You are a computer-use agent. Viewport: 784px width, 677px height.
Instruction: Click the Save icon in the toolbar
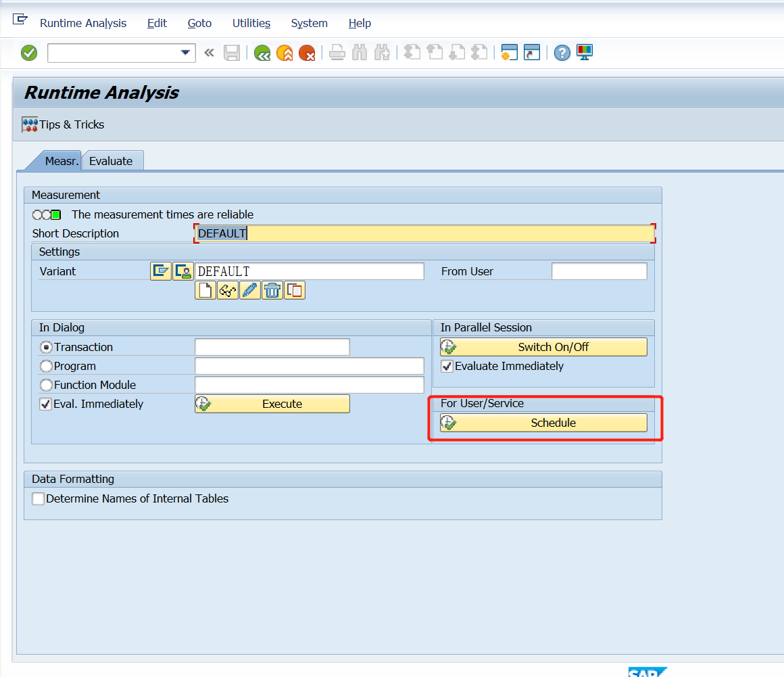pyautogui.click(x=232, y=52)
